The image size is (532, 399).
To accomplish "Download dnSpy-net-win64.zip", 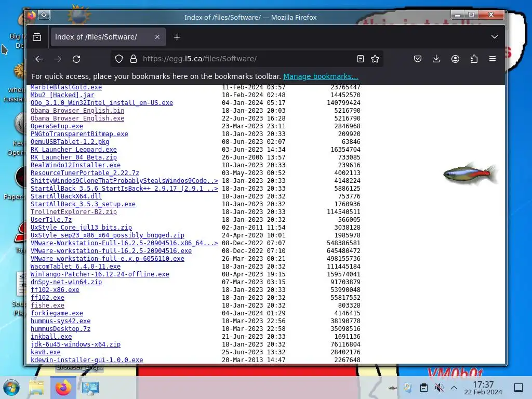I will coord(66,282).
